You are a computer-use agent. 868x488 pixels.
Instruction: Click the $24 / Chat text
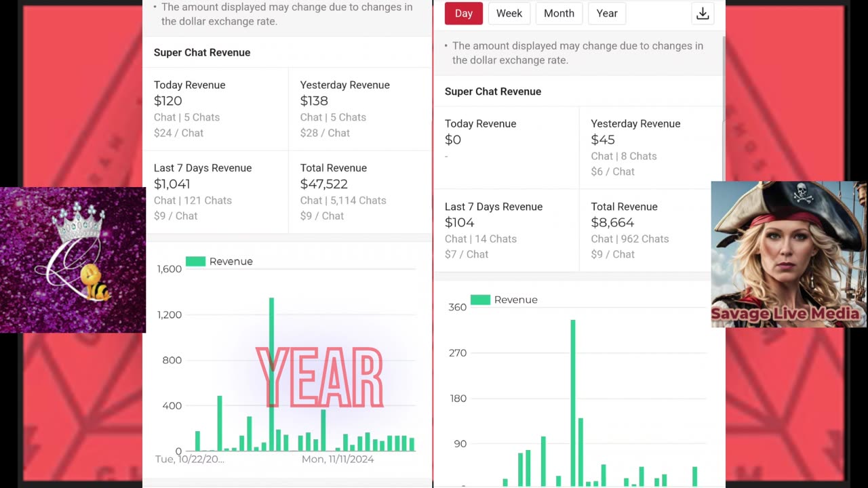coord(178,134)
